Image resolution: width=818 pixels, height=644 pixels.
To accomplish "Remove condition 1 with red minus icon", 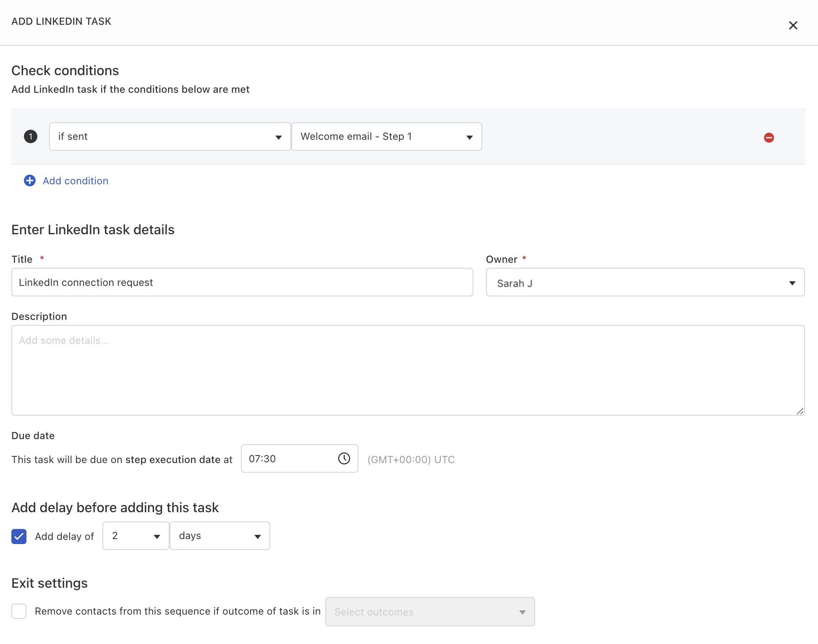I will pos(769,137).
